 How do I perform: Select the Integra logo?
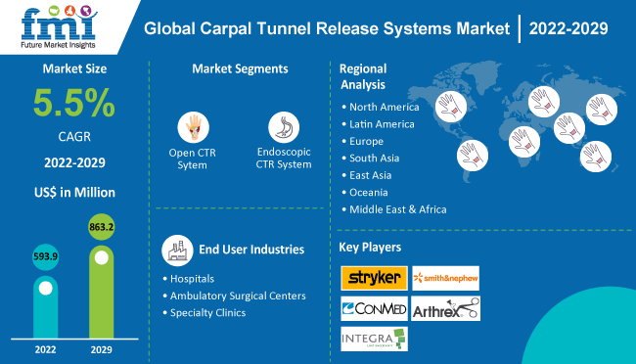[374, 339]
